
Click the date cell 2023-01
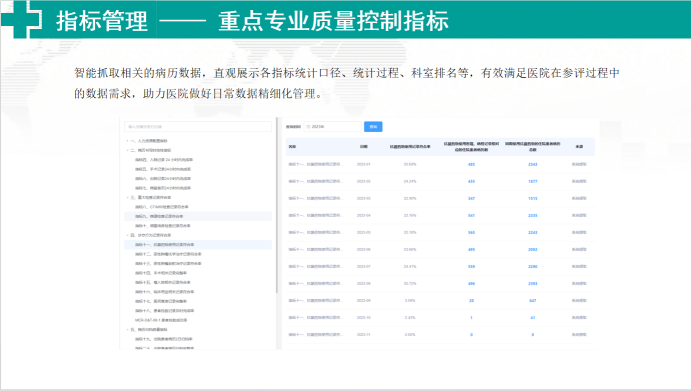(364, 164)
